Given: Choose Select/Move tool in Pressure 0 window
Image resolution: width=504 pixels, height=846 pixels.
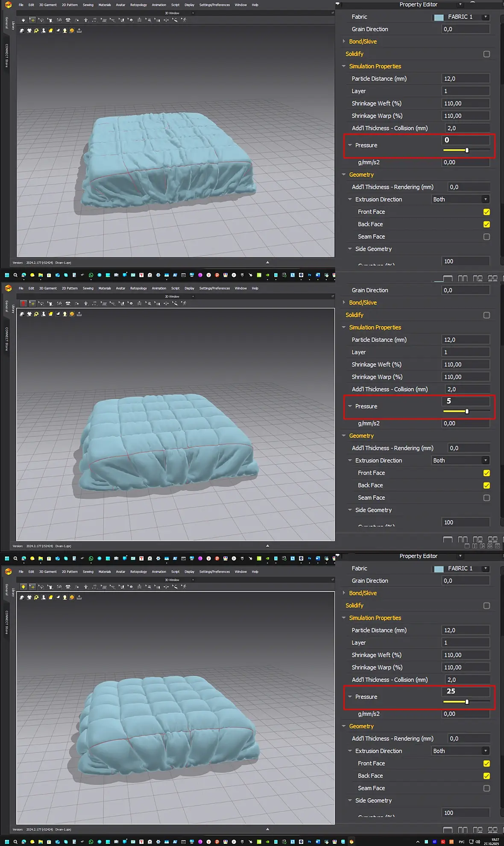Looking at the screenshot, I should pos(32,20).
